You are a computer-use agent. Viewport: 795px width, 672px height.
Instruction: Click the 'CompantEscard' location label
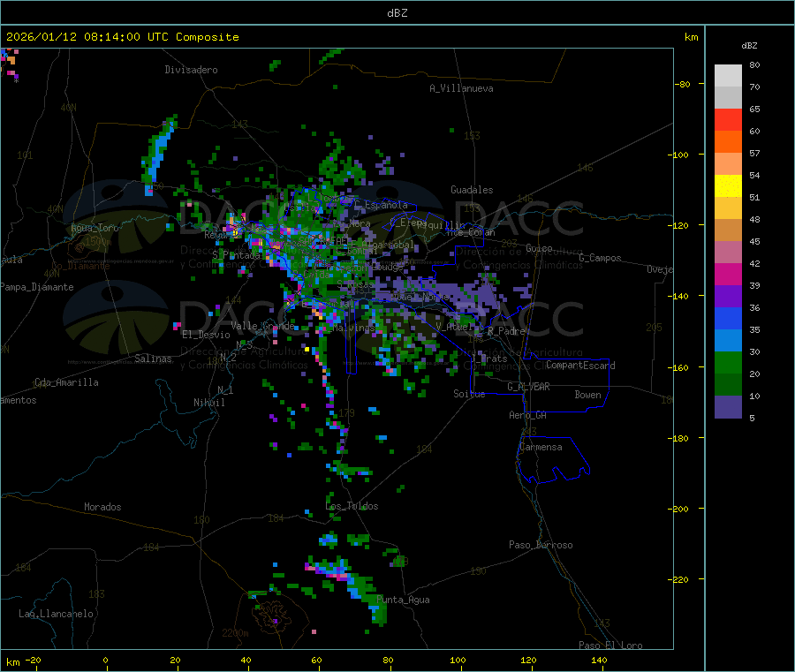point(580,366)
